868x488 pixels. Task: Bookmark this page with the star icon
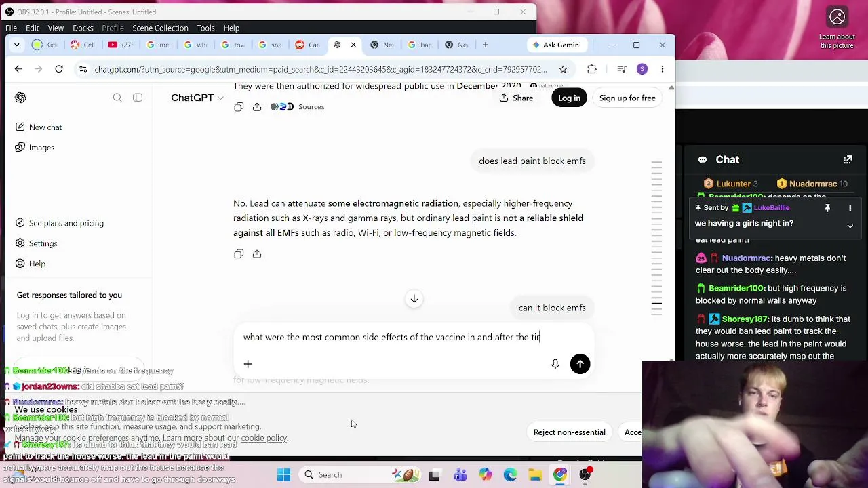(x=563, y=69)
